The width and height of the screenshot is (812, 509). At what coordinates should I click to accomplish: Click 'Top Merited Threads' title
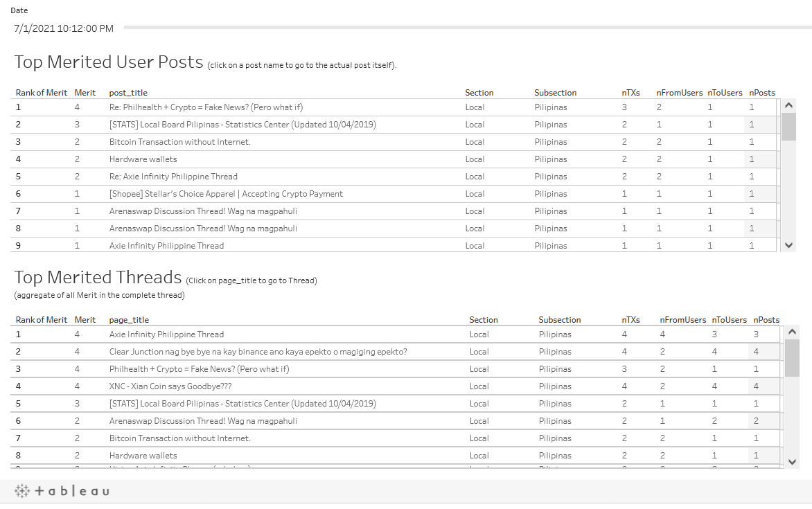pos(98,277)
